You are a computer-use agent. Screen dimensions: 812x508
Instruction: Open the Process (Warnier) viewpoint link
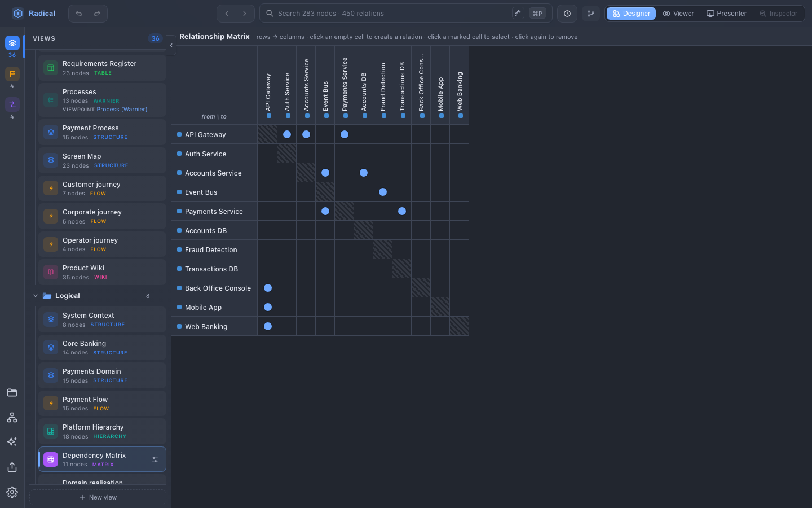[x=122, y=110]
